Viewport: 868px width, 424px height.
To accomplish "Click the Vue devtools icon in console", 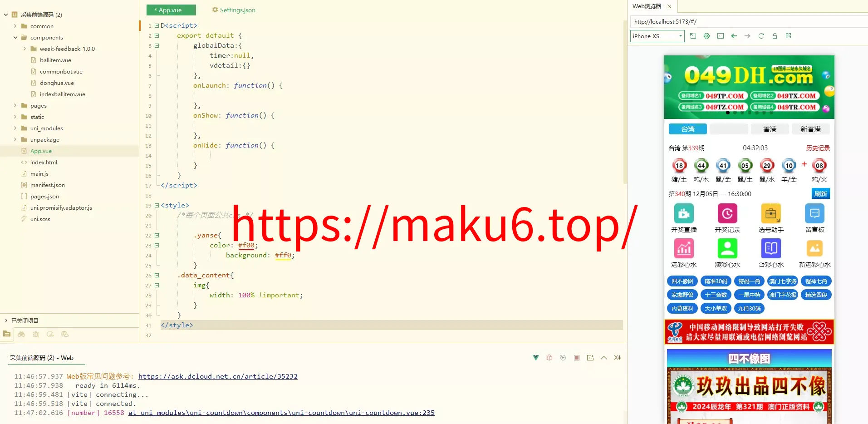I will [536, 358].
